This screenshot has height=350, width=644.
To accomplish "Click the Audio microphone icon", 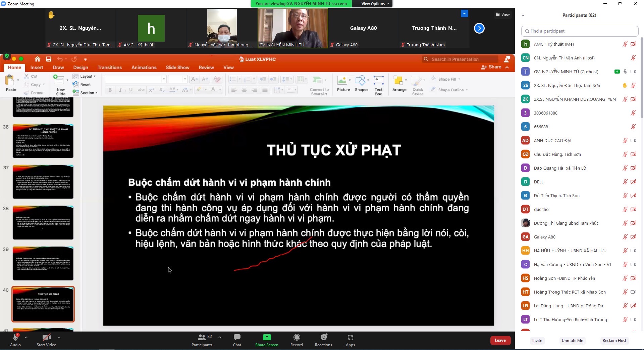I will (15, 337).
